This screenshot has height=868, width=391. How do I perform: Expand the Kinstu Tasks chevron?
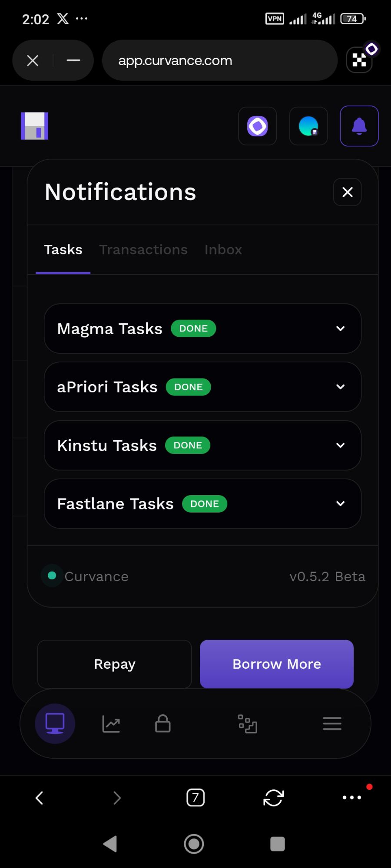(x=341, y=445)
